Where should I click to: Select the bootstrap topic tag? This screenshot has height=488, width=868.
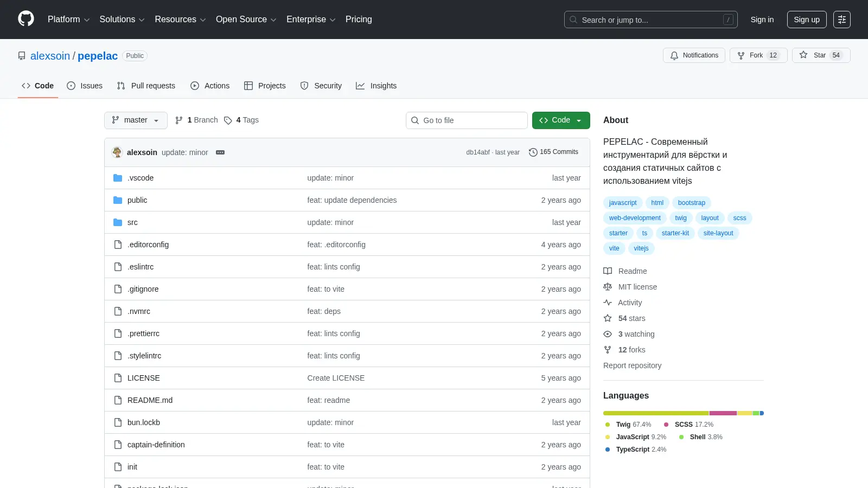coord(692,203)
